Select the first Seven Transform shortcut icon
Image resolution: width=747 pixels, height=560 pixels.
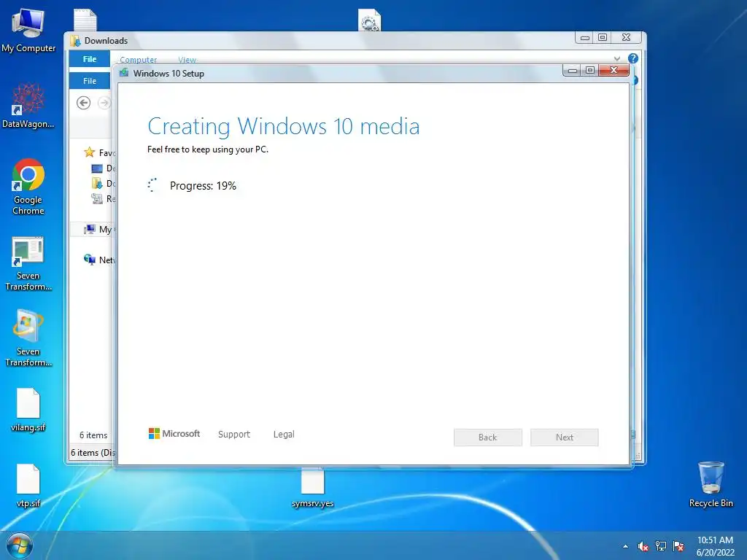pos(28,264)
